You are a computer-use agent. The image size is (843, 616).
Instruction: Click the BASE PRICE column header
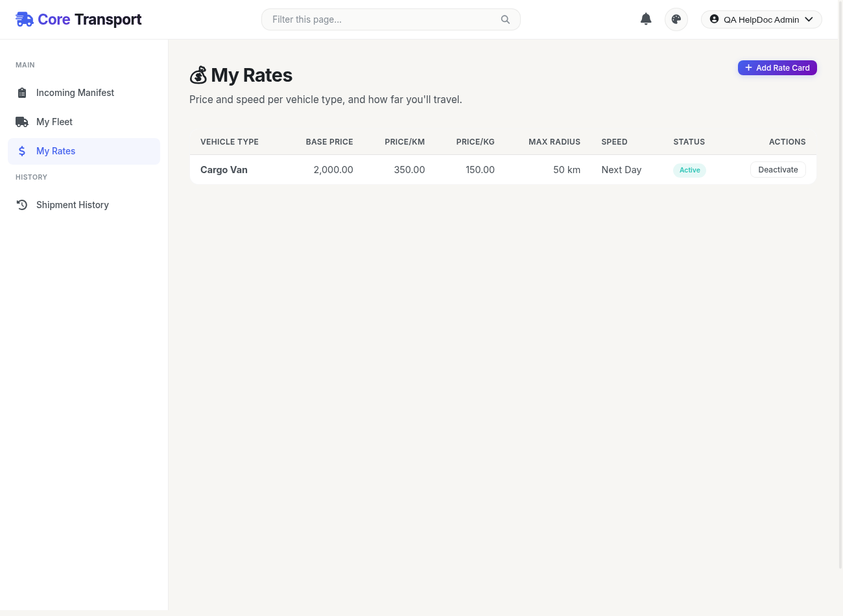coord(329,142)
